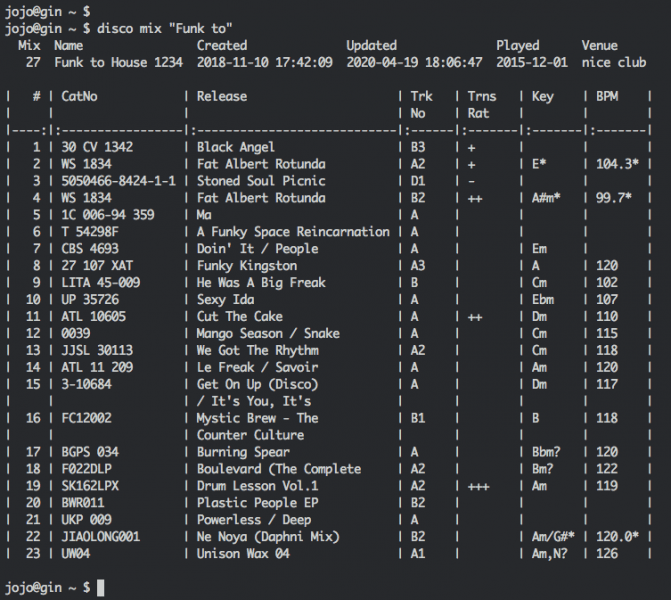This screenshot has height=600, width=671.
Task: Click the Black Angel release entry
Action: (x=236, y=147)
